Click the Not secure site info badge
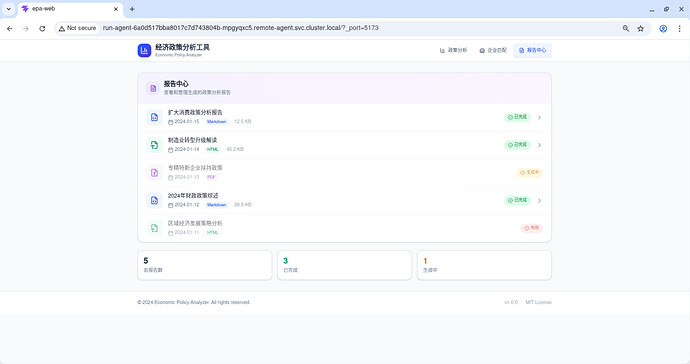Image resolution: width=690 pixels, height=364 pixels. [x=77, y=28]
